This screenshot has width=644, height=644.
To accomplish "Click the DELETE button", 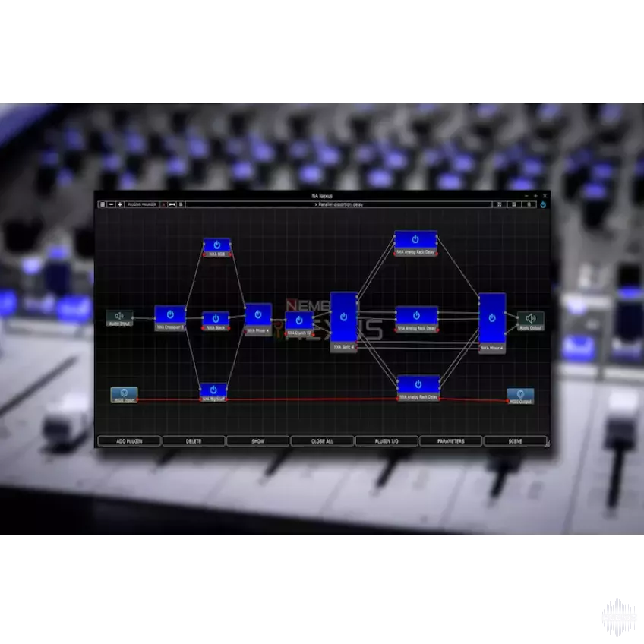I will point(194,441).
